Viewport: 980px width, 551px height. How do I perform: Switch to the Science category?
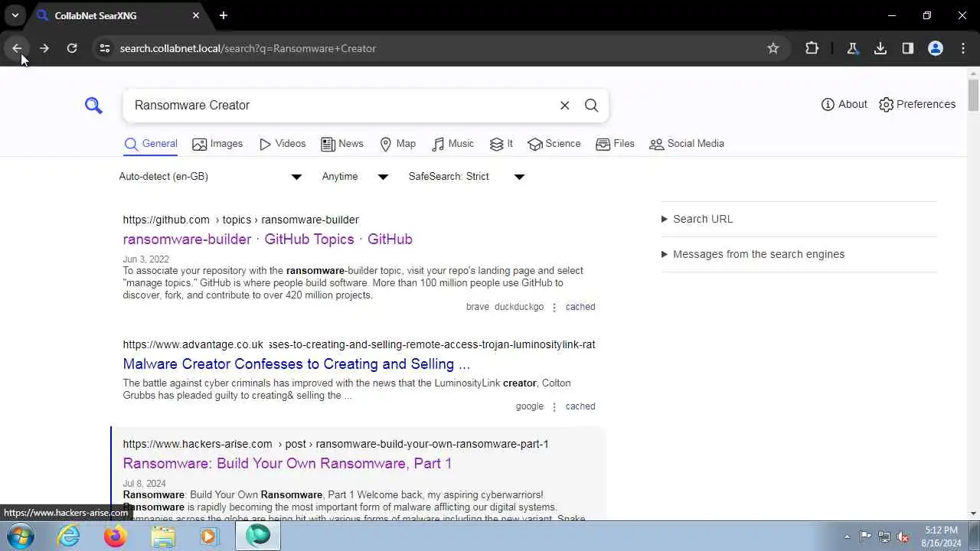(x=554, y=144)
